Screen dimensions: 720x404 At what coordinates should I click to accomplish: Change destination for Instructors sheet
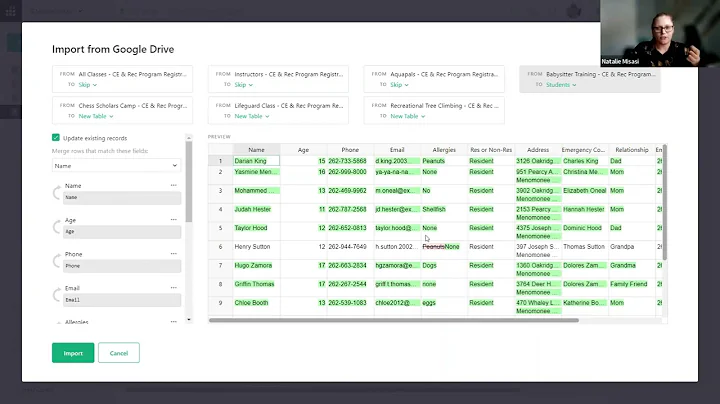(244, 85)
